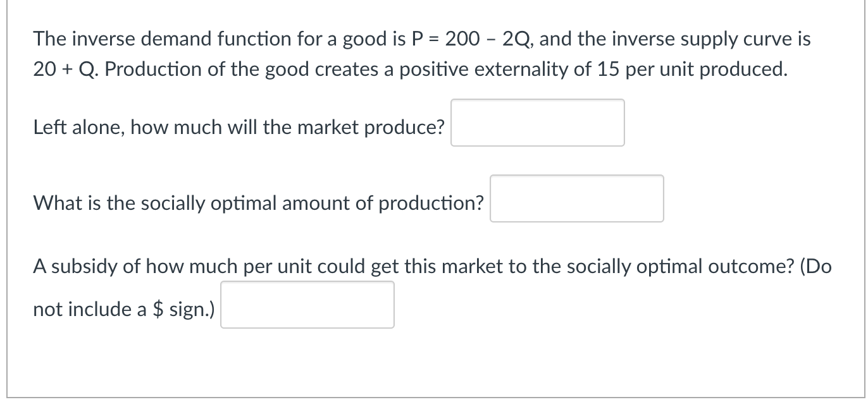The width and height of the screenshot is (868, 402).
Task: Click inside the box after 'market produce?'
Action: (536, 123)
